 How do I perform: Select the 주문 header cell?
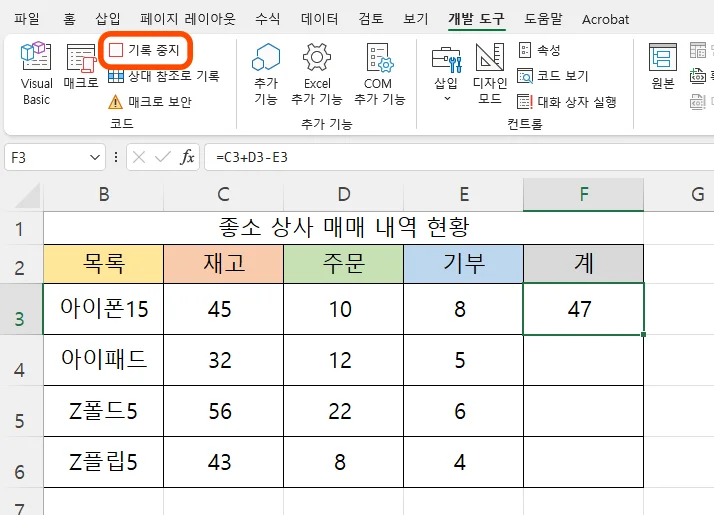coord(343,264)
